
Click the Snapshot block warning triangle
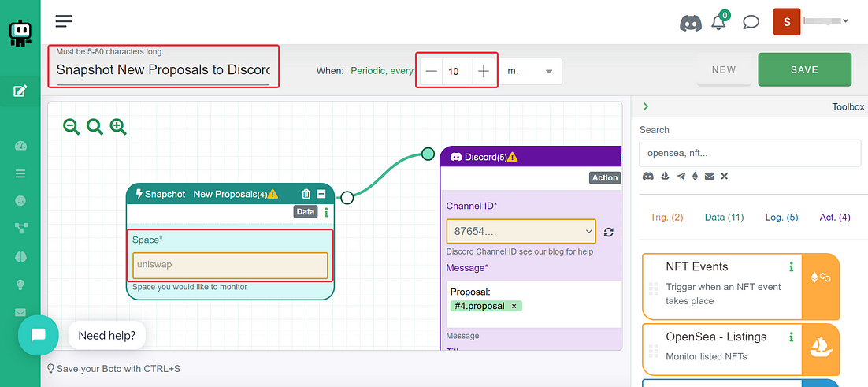click(273, 194)
